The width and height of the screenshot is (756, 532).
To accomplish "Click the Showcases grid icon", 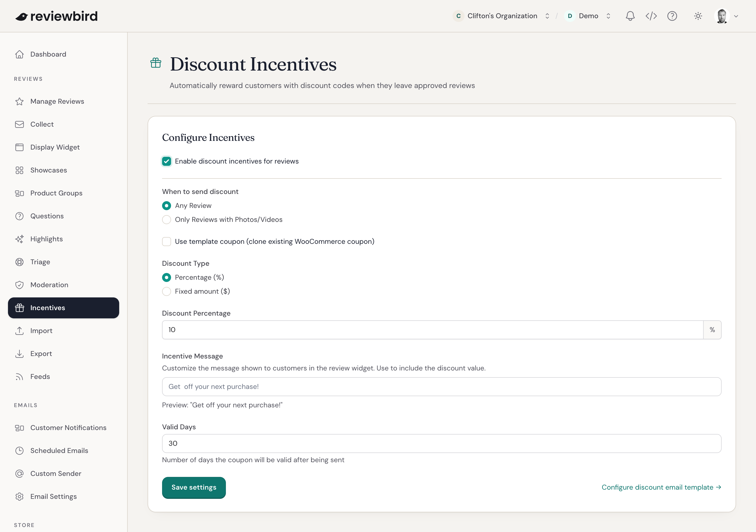I will click(19, 170).
